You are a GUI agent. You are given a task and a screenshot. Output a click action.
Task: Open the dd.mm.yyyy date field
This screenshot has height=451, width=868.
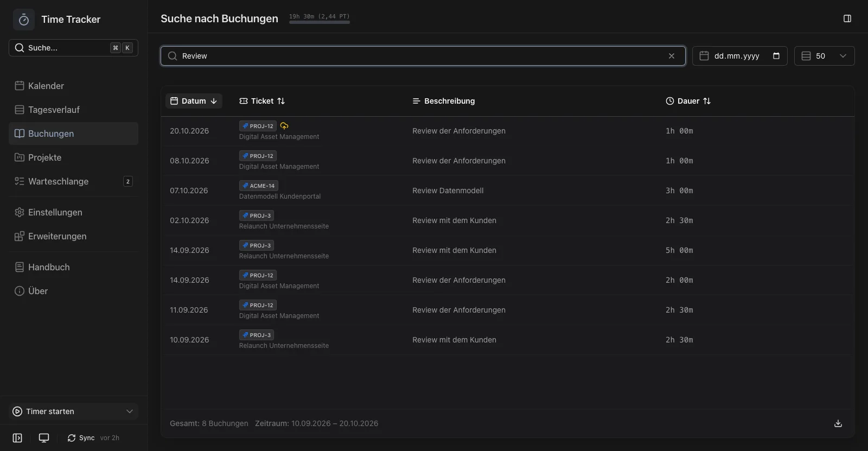click(x=739, y=56)
